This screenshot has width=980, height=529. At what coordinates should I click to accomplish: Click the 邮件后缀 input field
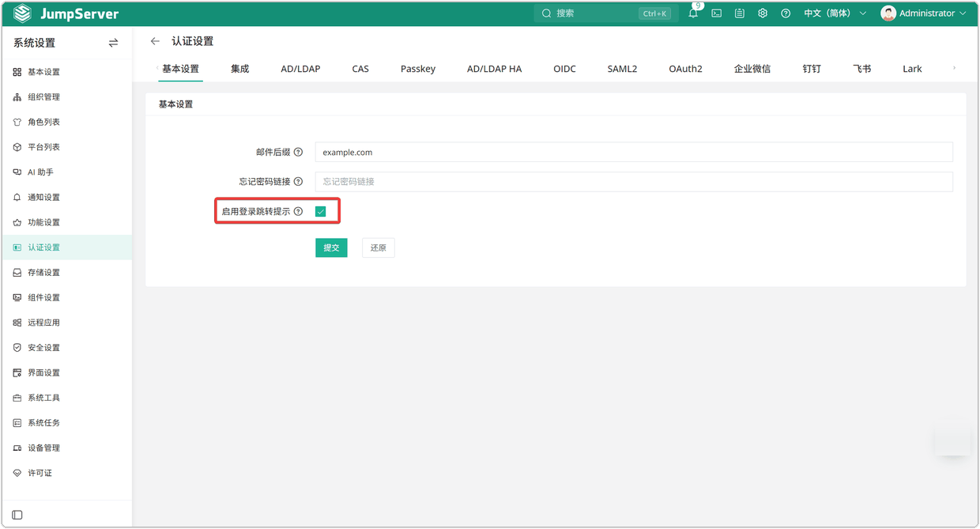point(634,152)
